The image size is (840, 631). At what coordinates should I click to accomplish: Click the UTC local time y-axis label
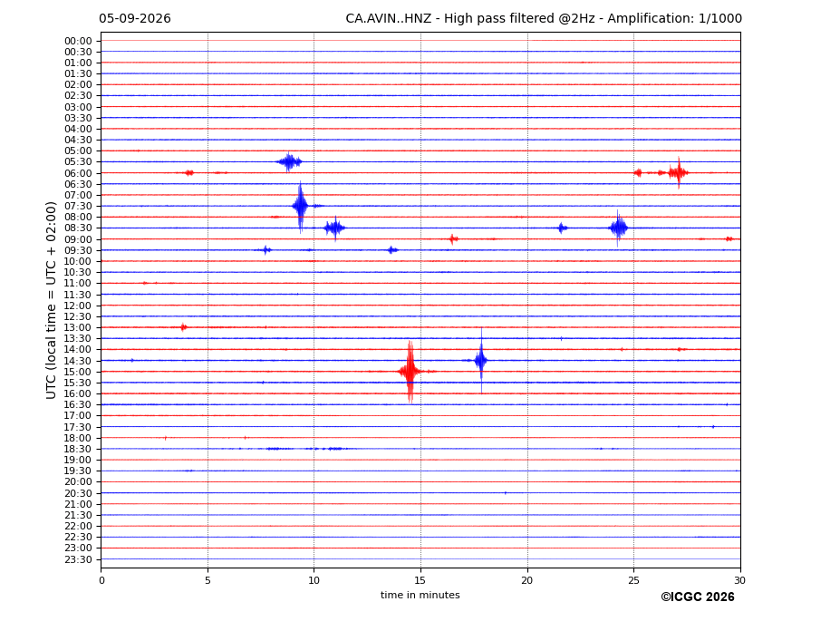tap(51, 300)
